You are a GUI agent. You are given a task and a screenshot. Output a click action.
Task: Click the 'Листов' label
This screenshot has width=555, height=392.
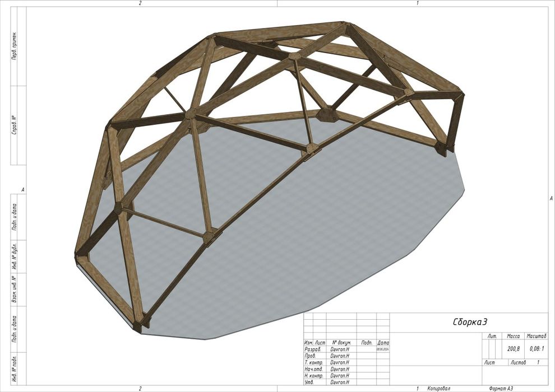pos(518,362)
